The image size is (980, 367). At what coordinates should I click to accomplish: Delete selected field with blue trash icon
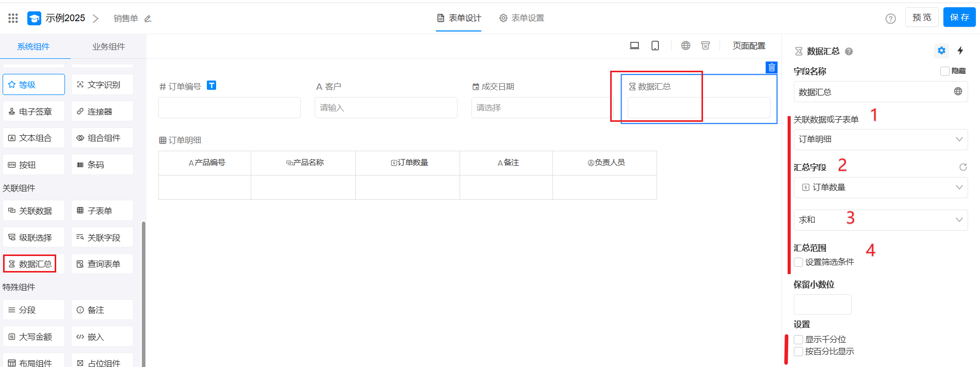[771, 67]
